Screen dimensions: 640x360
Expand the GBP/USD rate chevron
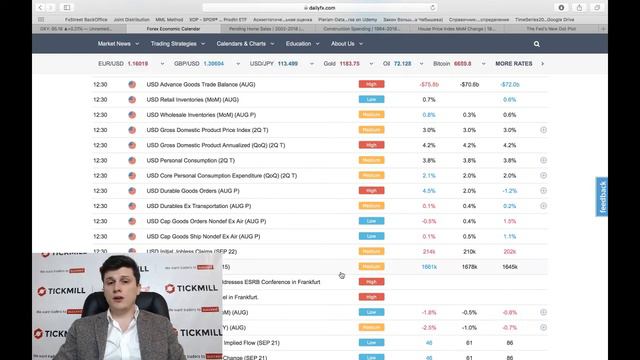coord(238,64)
